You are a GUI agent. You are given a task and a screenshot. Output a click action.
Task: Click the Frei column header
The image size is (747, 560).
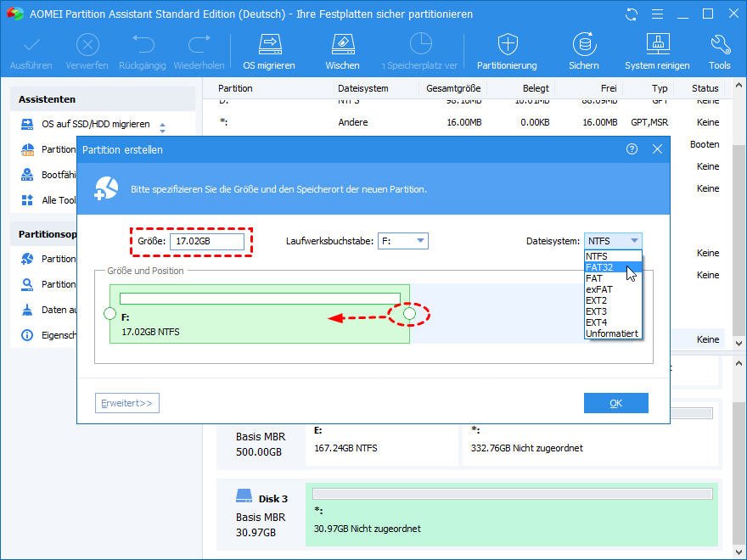pyautogui.click(x=609, y=88)
